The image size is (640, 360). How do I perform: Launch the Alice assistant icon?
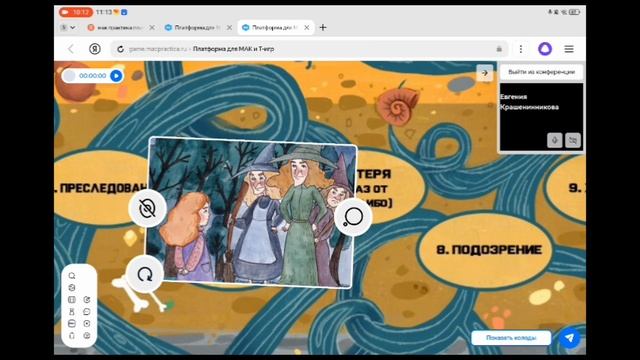545,49
